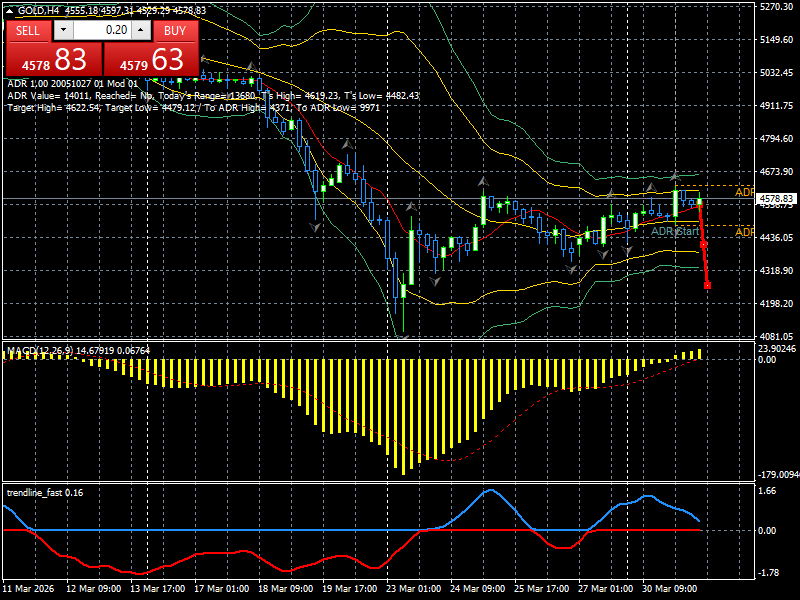Viewport: 800px width, 600px height.
Task: Click the Target High info line
Action: tap(193, 108)
